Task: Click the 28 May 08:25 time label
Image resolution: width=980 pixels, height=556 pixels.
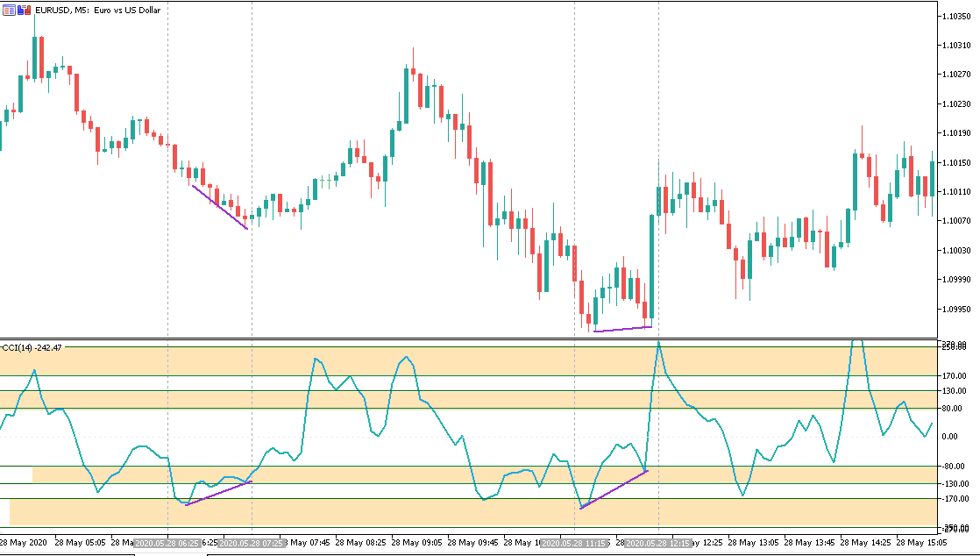Action: click(x=360, y=543)
